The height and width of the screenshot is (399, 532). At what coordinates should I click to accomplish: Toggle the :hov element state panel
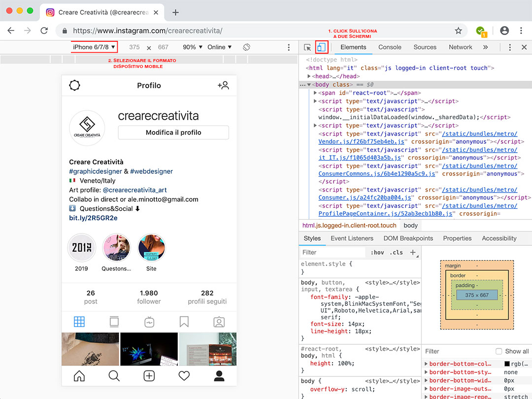pyautogui.click(x=377, y=252)
